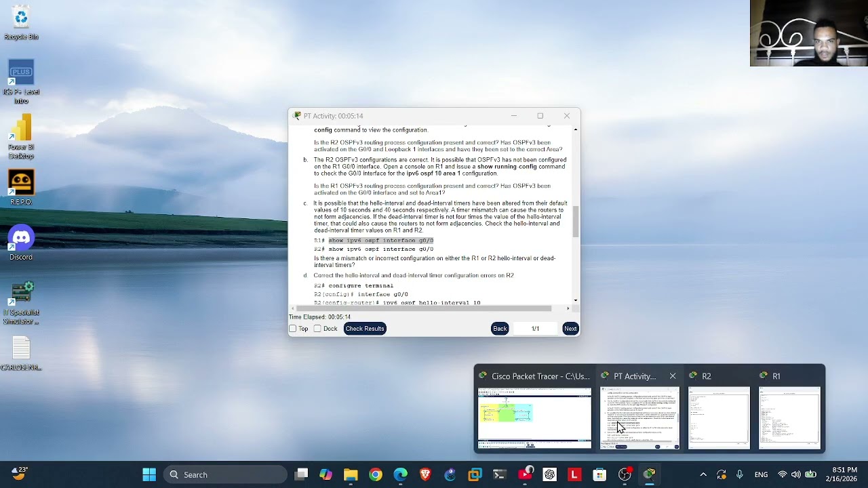Open the Wi-Fi network tray icon
Viewport: 868px width, 488px height.
click(783, 474)
